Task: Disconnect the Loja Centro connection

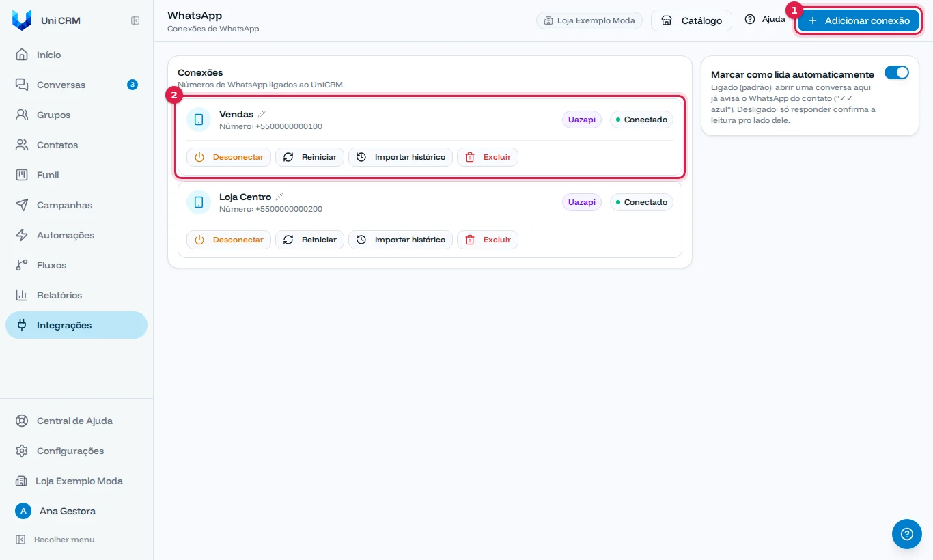Action: (229, 240)
